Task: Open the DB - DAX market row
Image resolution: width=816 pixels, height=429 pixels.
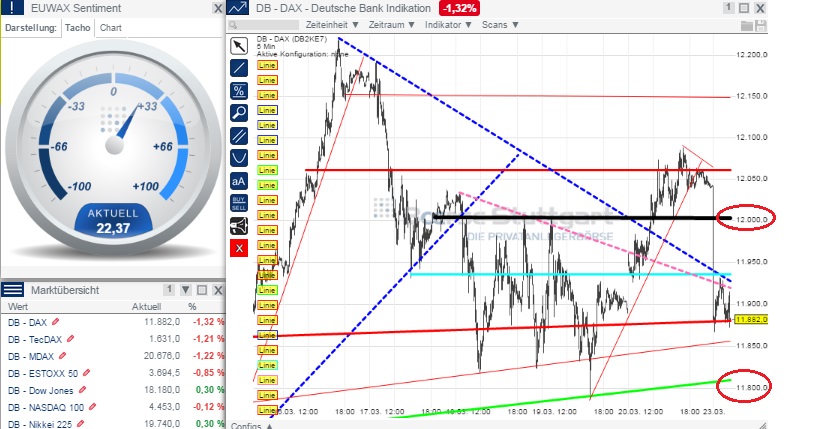Action: pos(113,322)
